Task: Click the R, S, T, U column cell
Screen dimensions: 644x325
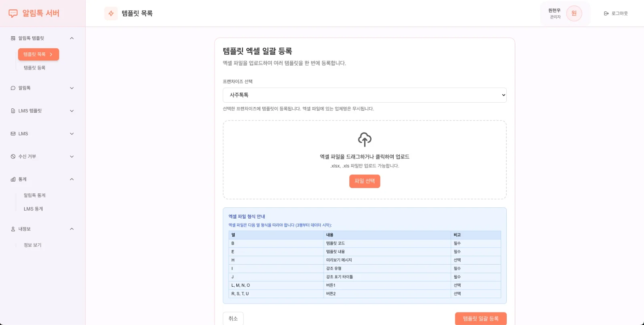Action: click(x=276, y=294)
